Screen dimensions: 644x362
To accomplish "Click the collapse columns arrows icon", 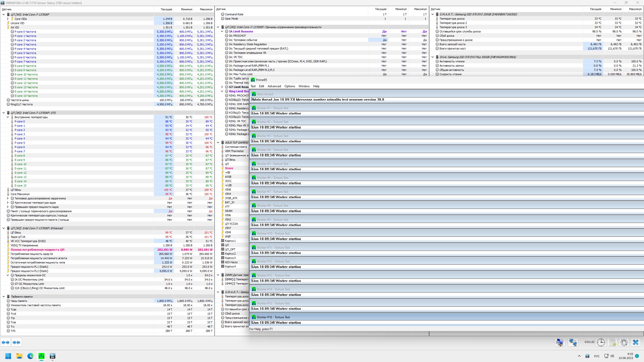I will 16,342.
